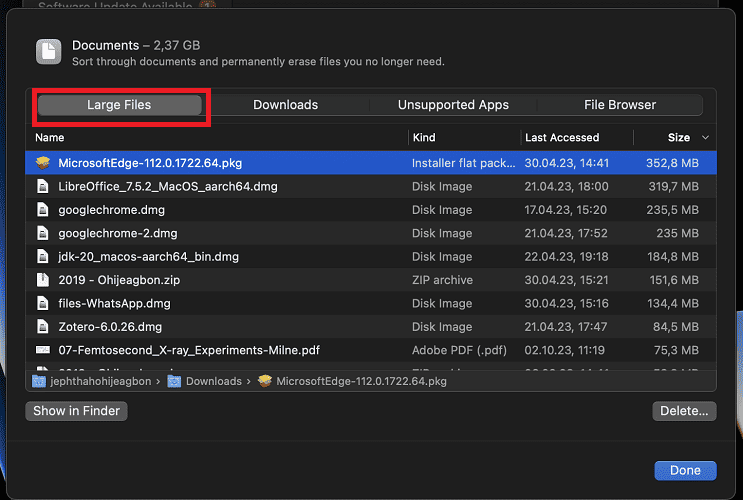Sort by Last Accessed column header

click(x=562, y=138)
